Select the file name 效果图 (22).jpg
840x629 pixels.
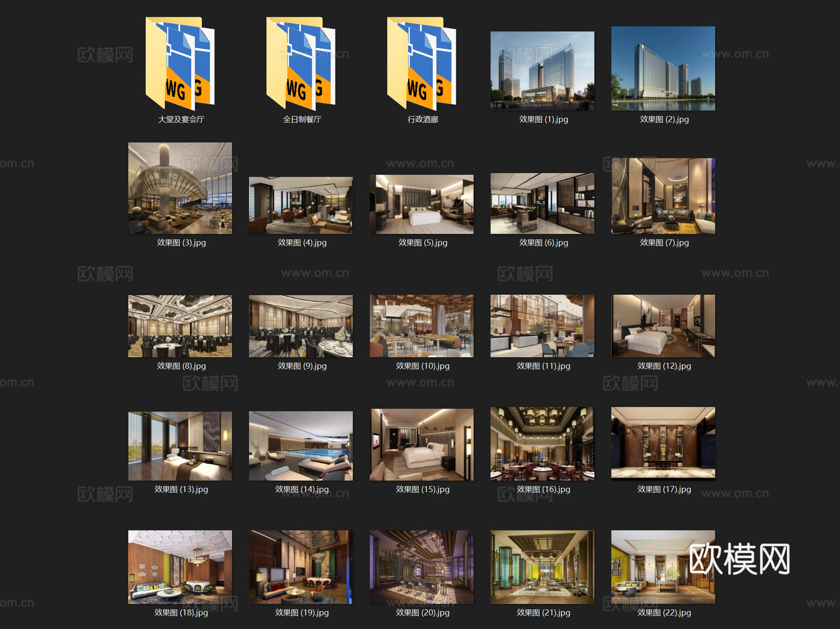(x=665, y=613)
